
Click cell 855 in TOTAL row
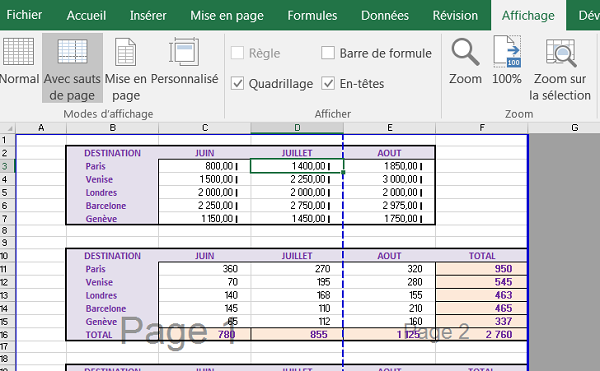point(297,334)
